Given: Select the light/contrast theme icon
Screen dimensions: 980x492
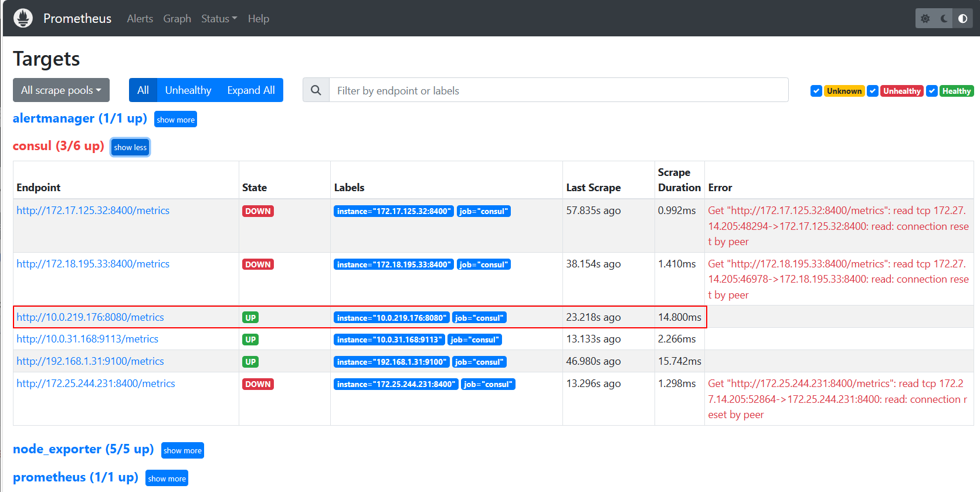Looking at the screenshot, I should [962, 18].
